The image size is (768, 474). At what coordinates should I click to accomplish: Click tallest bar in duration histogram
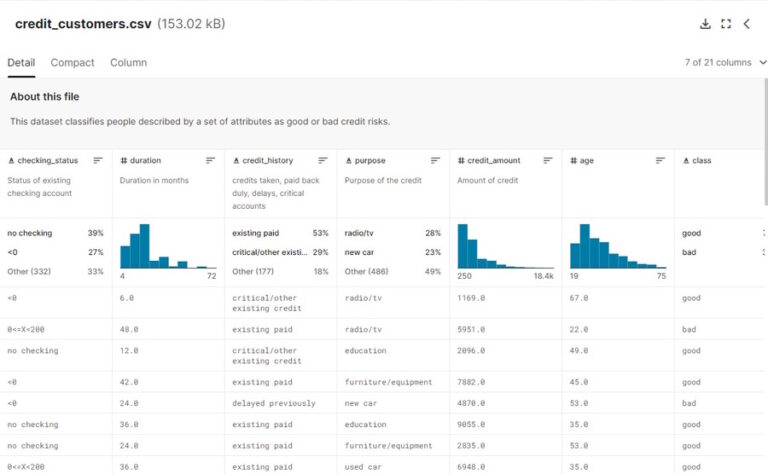pyautogui.click(x=145, y=246)
